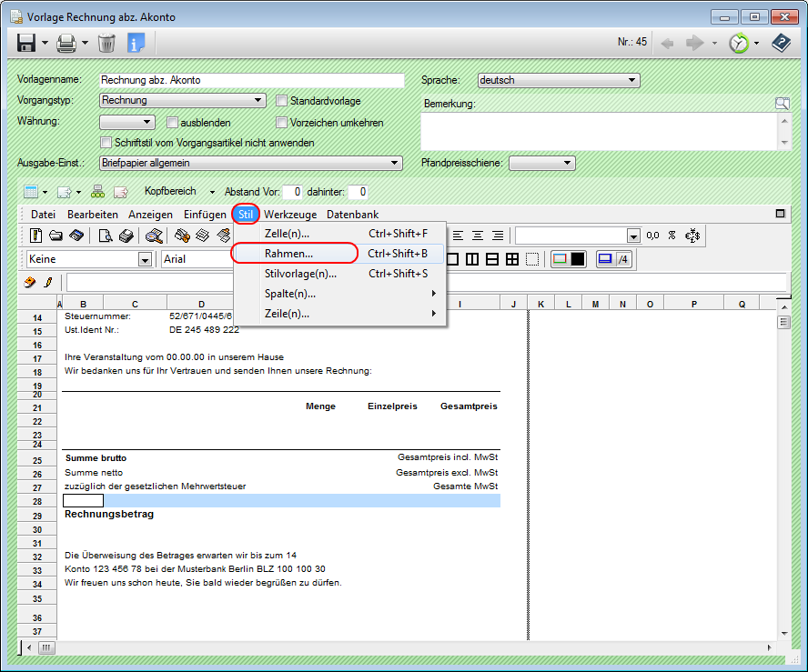Check Vorzeichen umkehren option

tap(282, 123)
